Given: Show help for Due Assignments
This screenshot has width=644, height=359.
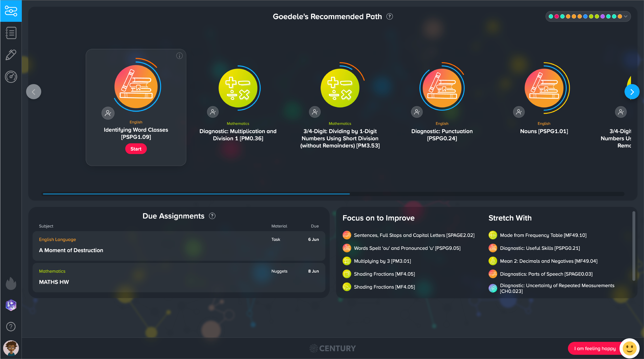Looking at the screenshot, I should 212,216.
